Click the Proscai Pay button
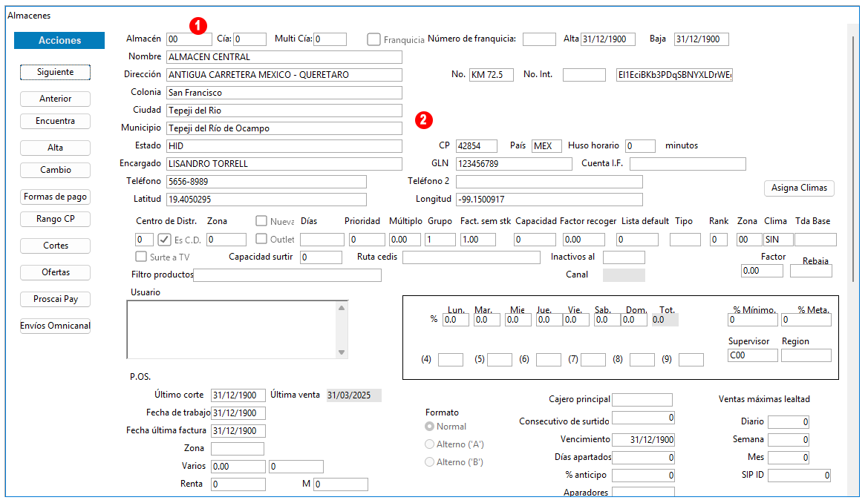The height and width of the screenshot is (503, 868). pyautogui.click(x=56, y=299)
